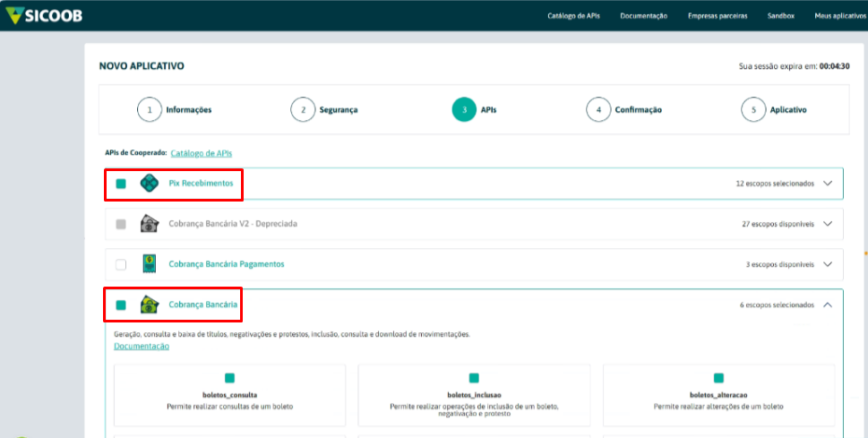Click step 2 Segurança circle

(303, 109)
